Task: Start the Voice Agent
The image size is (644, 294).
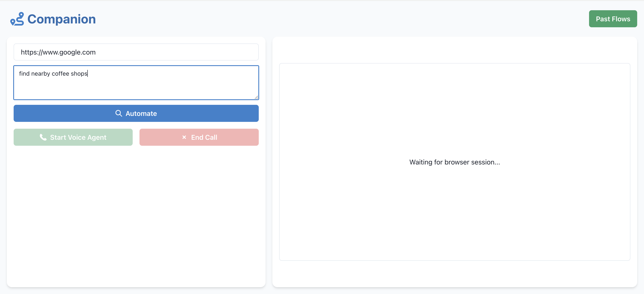Action: [73, 137]
